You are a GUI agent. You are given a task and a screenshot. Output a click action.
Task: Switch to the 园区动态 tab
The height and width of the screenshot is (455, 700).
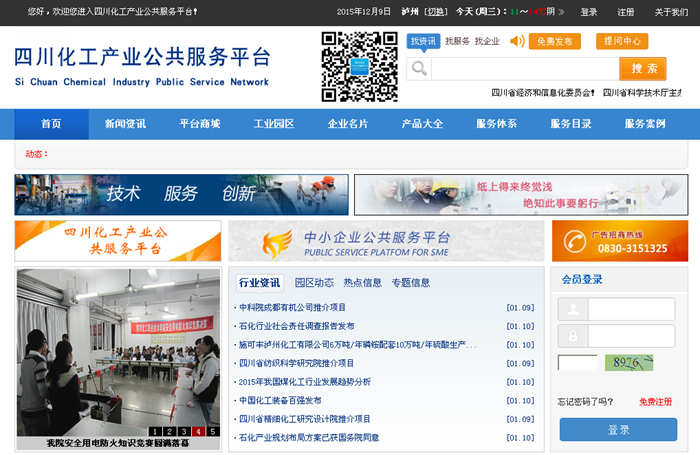pos(313,283)
